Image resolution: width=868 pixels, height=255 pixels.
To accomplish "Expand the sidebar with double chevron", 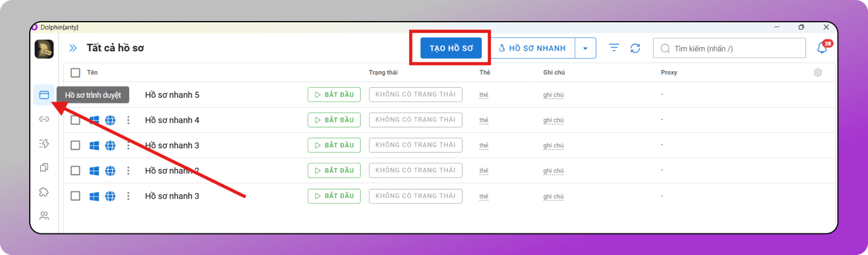I will pyautogui.click(x=73, y=48).
